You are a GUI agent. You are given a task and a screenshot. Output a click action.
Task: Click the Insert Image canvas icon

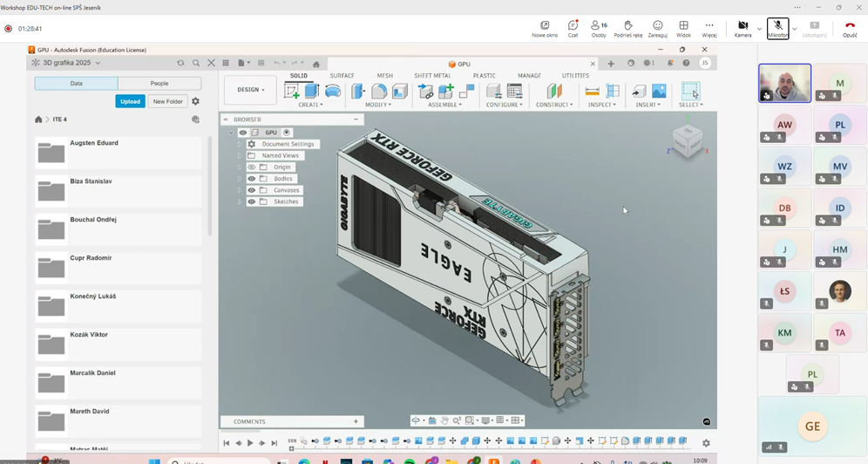tap(659, 92)
